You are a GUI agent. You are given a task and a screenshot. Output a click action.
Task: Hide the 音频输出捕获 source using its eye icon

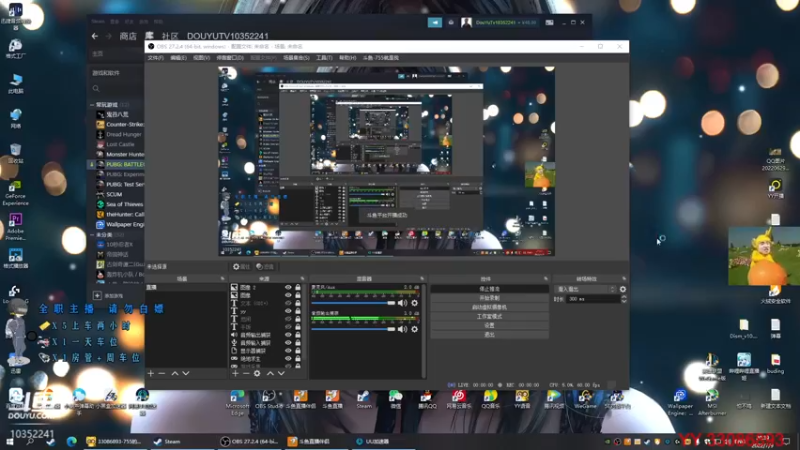tap(288, 335)
